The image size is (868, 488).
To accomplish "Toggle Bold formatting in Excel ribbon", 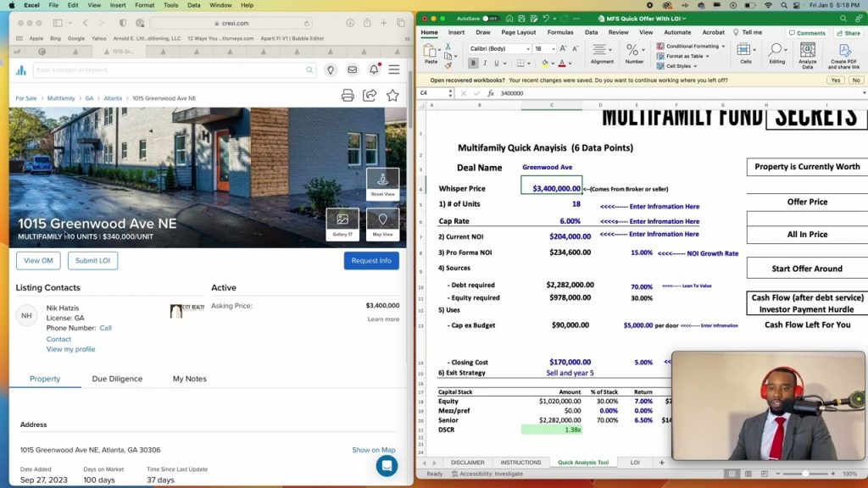I will (473, 63).
